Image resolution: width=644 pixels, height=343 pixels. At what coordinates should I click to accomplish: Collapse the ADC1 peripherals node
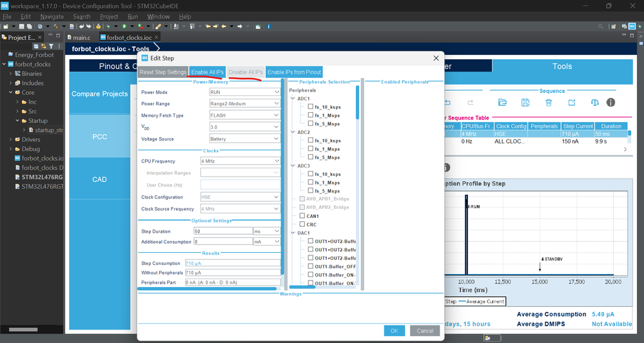[293, 99]
